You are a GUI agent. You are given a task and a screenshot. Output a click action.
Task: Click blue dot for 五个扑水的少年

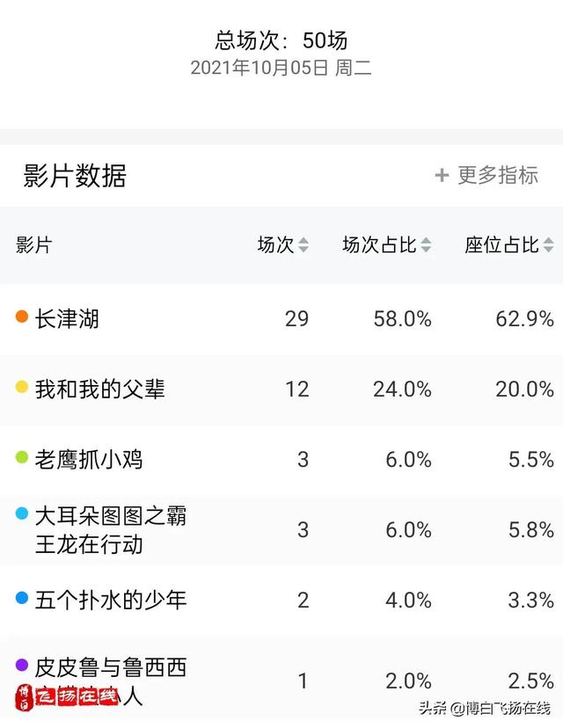[22, 598]
